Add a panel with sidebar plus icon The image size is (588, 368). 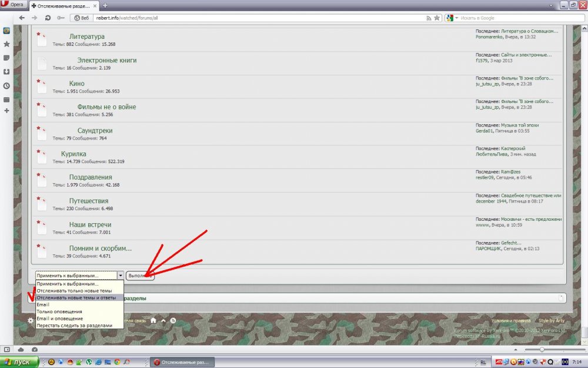(x=6, y=111)
